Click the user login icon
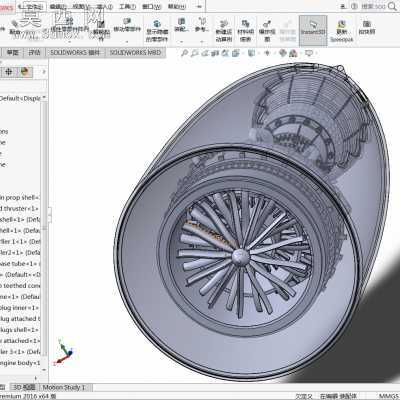Image resolution: width=400 pixels, height=400 pixels. 343,6
